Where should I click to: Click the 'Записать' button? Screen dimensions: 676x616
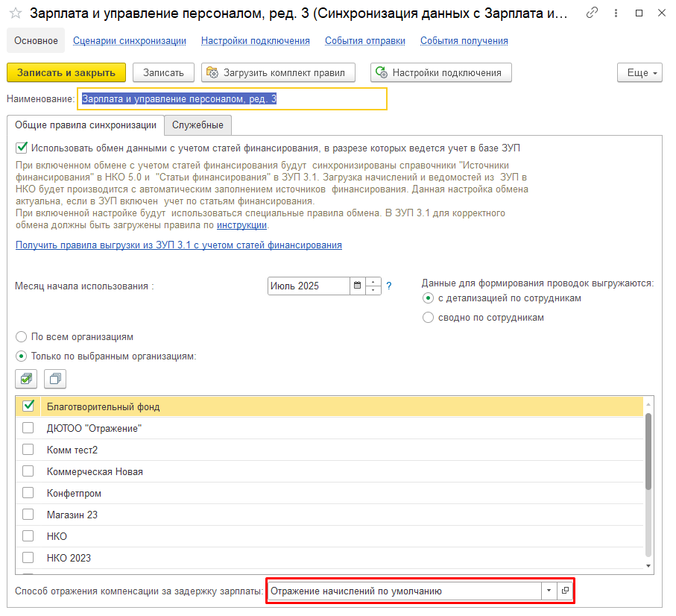(x=163, y=72)
